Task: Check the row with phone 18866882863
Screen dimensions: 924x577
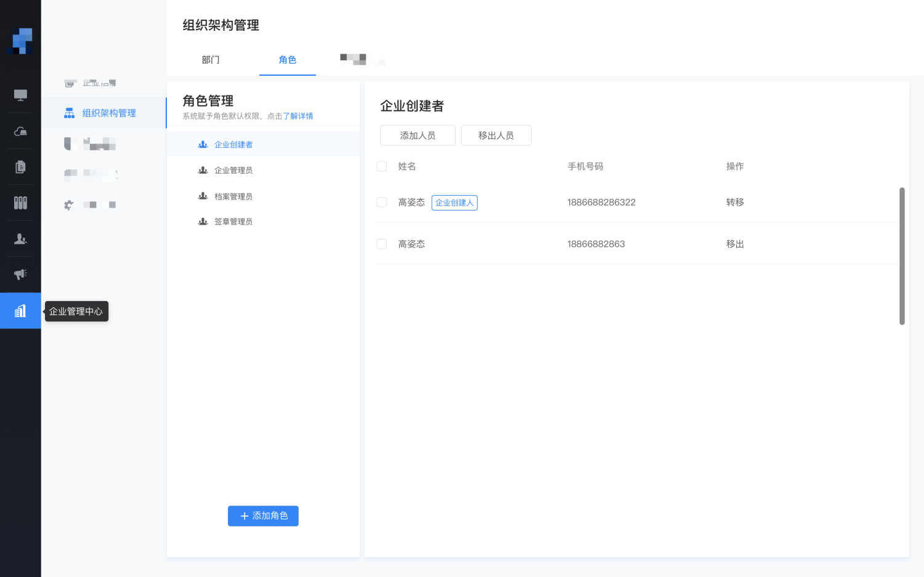Action: click(x=382, y=244)
